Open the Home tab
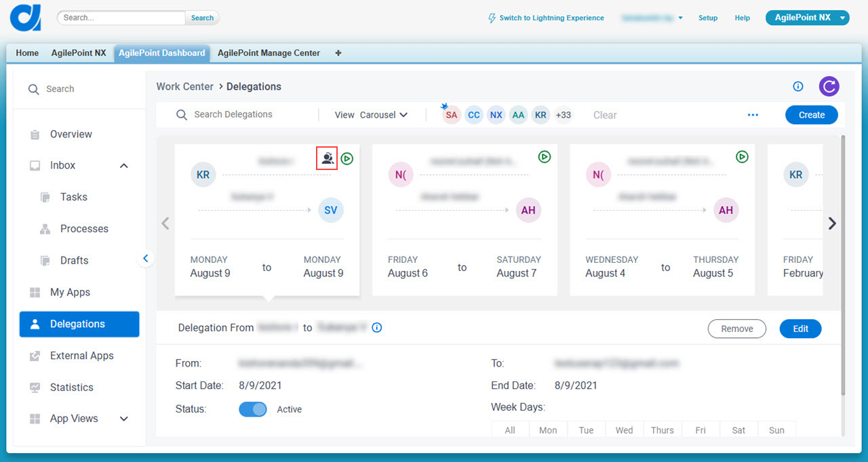Viewport: 868px width, 462px height. [x=27, y=53]
